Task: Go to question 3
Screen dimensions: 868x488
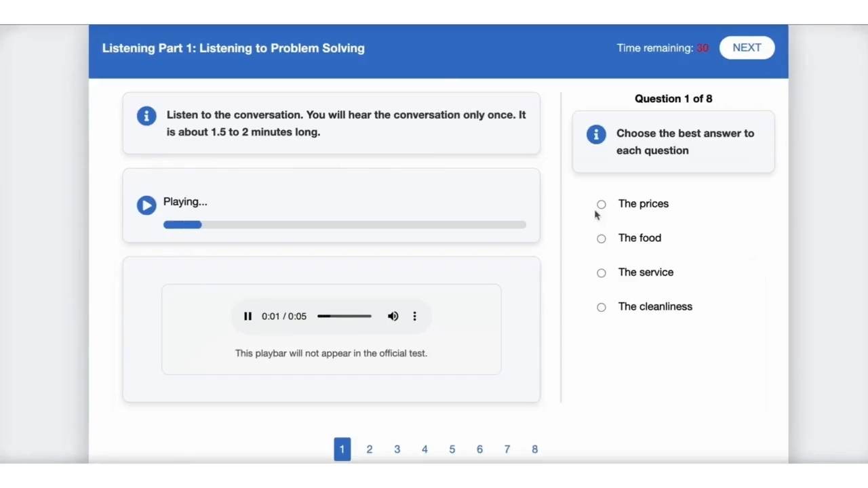Action: (x=397, y=449)
